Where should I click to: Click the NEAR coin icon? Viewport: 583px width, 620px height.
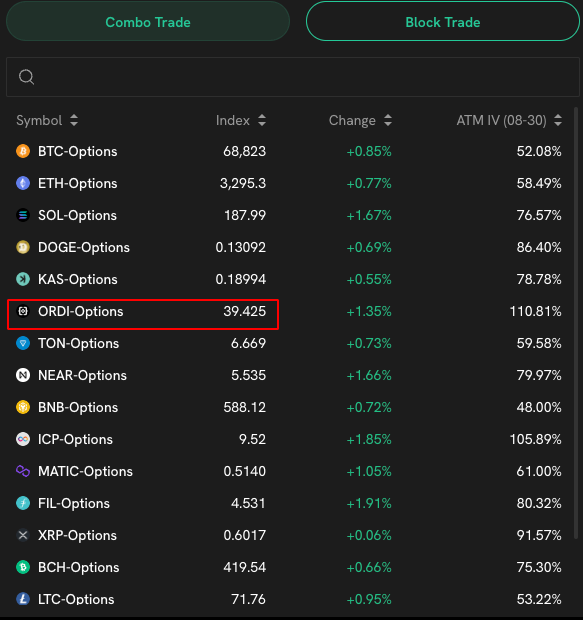[x=23, y=375]
